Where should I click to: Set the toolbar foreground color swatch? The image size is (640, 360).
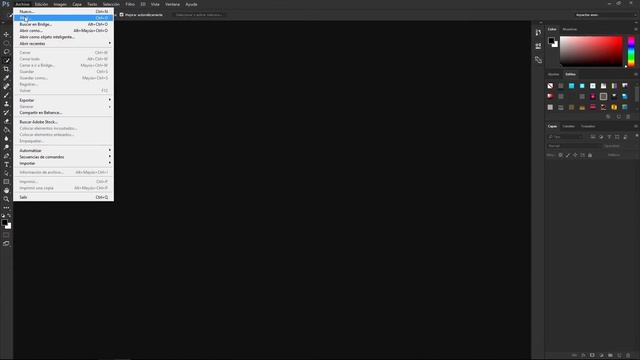(4, 223)
